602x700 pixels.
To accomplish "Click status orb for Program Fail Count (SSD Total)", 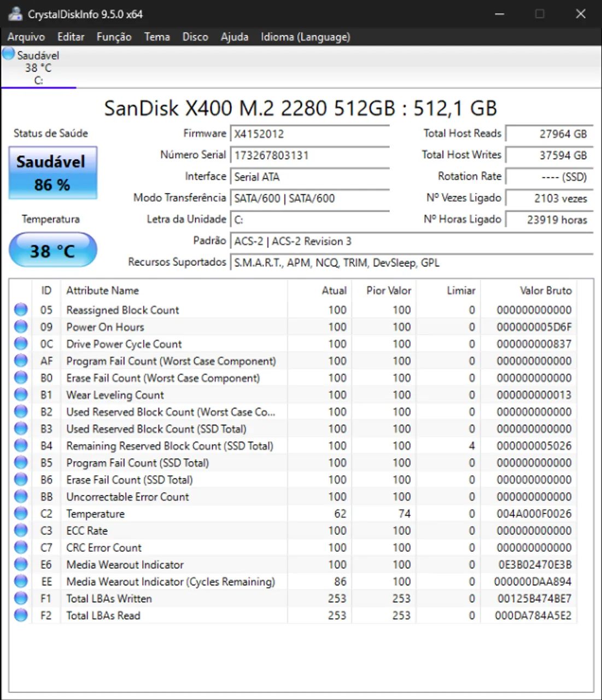I will pos(21,462).
